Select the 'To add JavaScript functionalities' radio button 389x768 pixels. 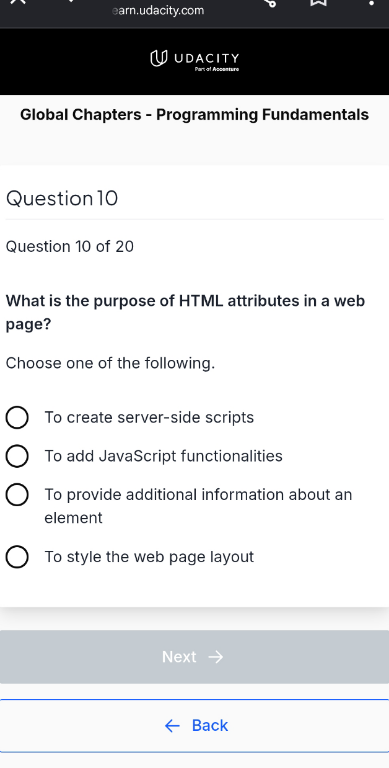[x=17, y=456]
